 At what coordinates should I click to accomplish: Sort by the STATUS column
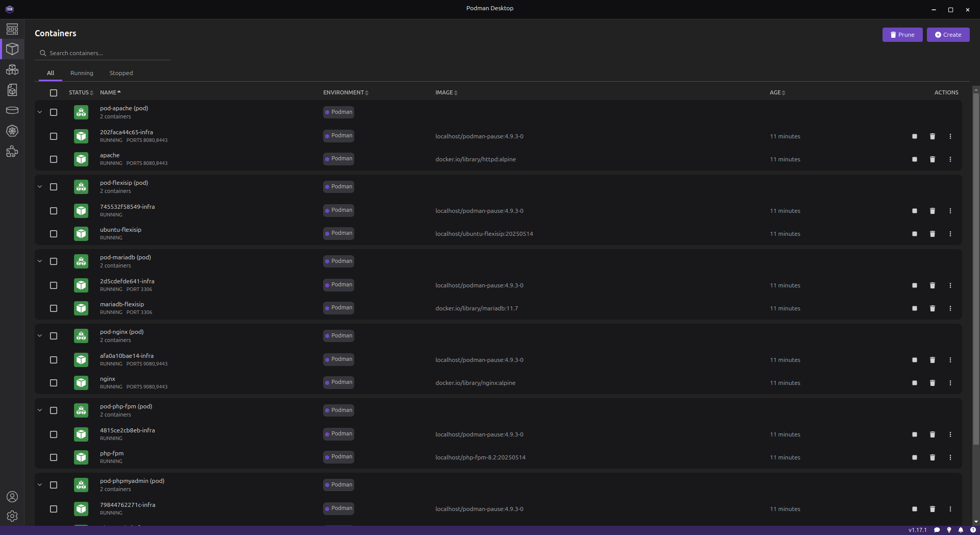pos(81,92)
